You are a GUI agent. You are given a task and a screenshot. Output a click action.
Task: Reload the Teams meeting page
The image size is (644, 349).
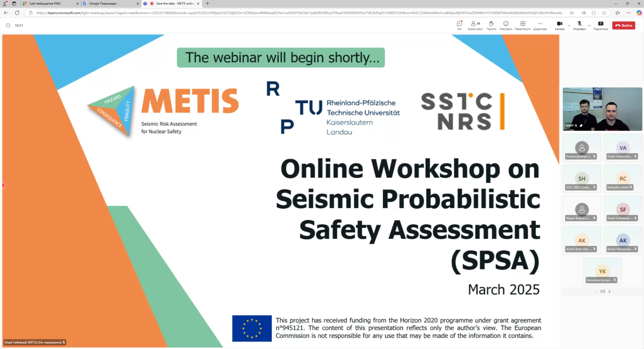[17, 13]
